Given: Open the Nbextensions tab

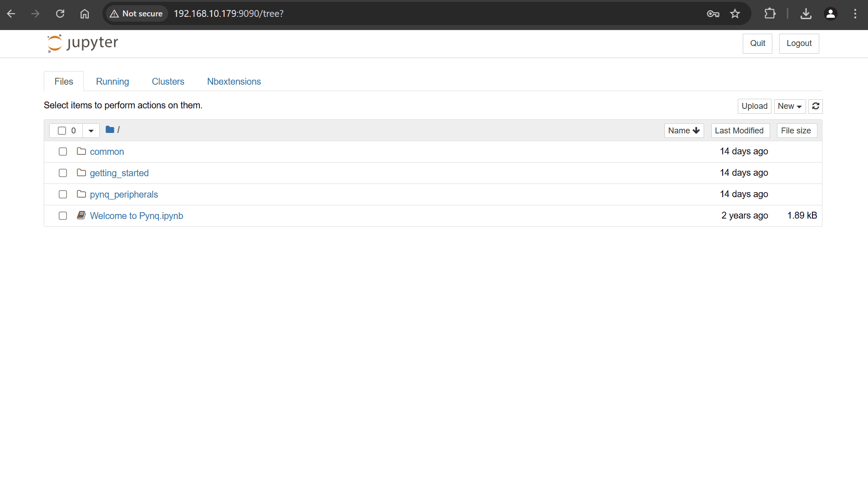Looking at the screenshot, I should (x=234, y=82).
